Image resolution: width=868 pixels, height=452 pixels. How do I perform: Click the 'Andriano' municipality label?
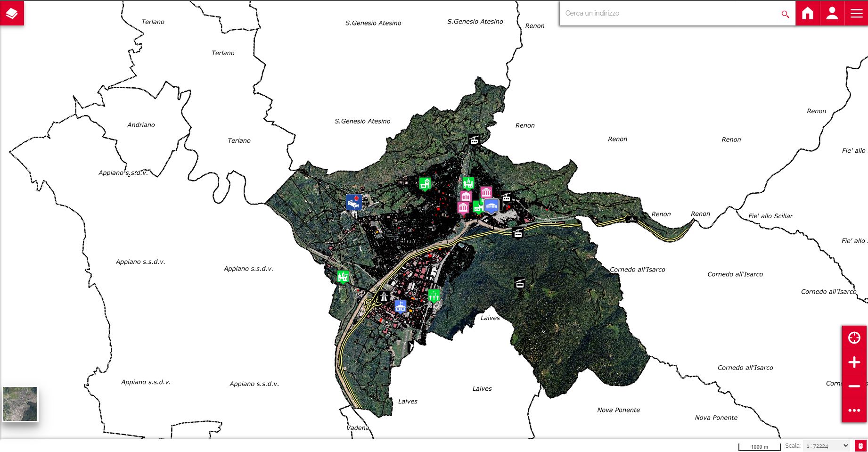(x=141, y=125)
